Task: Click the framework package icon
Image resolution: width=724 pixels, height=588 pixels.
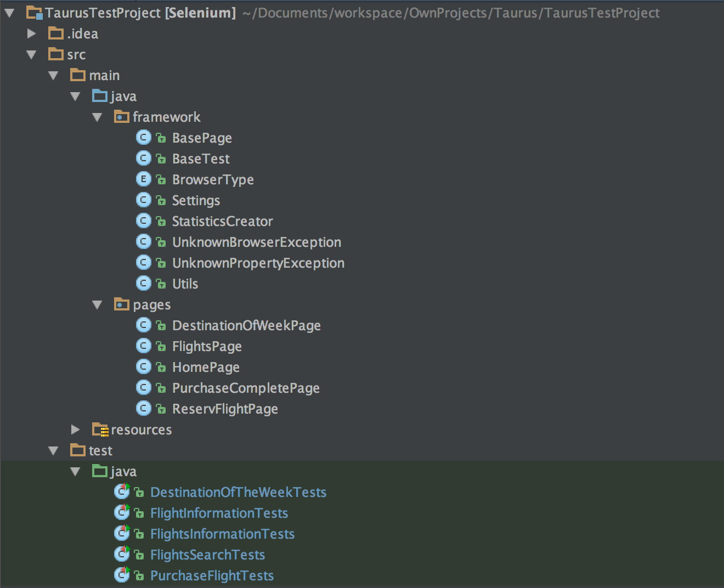Action: coord(122,117)
